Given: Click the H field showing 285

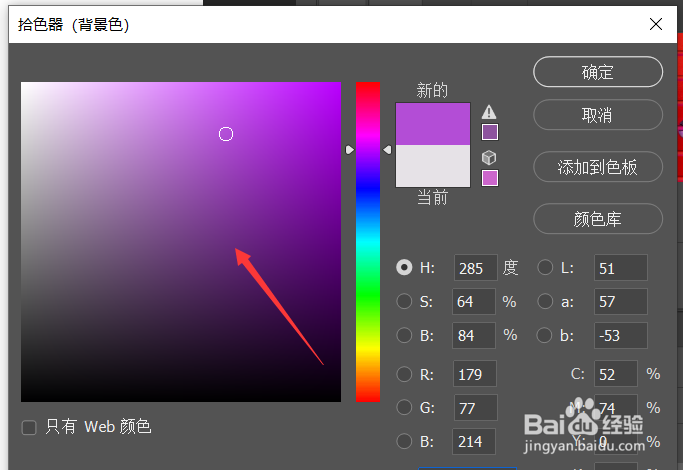Looking at the screenshot, I should tap(476, 267).
